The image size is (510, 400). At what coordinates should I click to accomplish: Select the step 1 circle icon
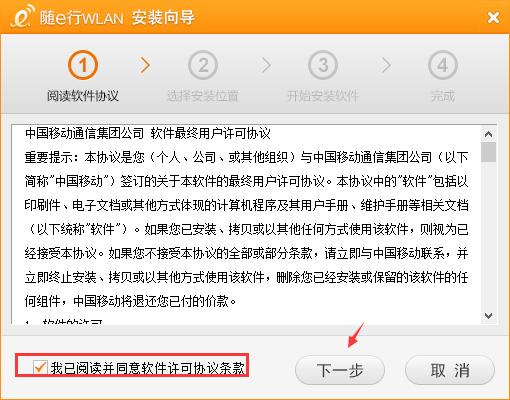pyautogui.click(x=83, y=65)
